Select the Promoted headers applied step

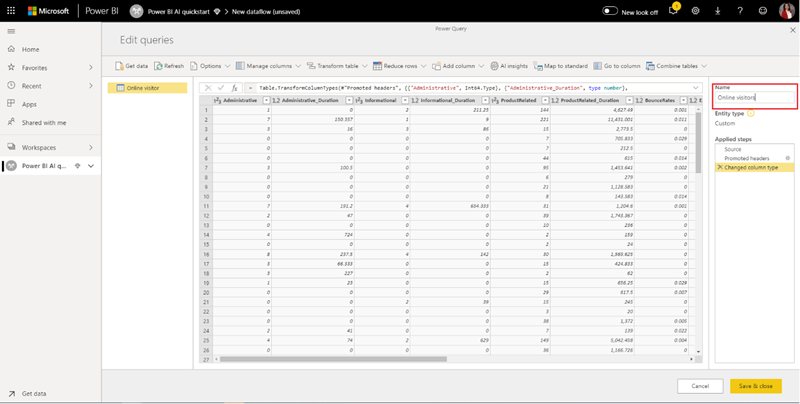pos(748,158)
